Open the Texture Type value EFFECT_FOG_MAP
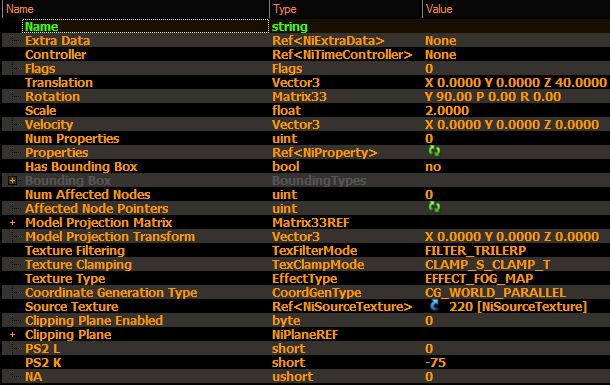 pos(479,278)
